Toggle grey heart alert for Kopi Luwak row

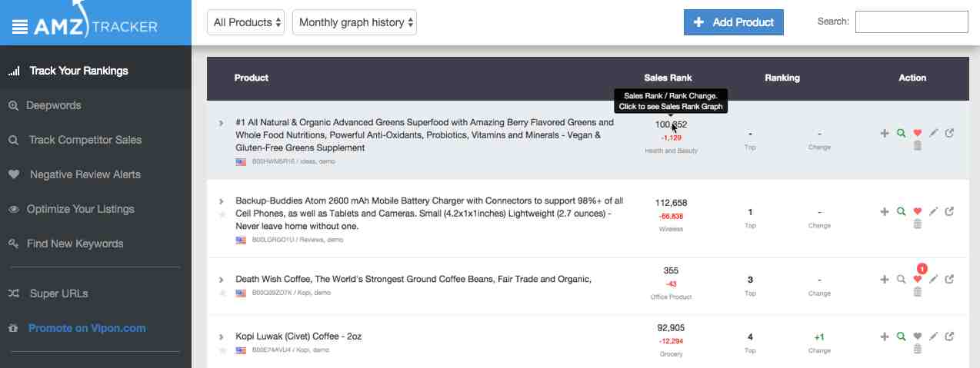[917, 337]
